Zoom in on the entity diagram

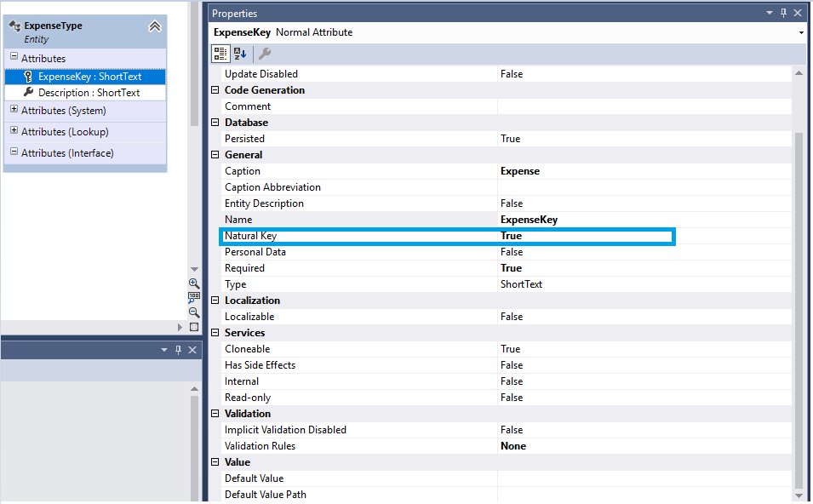click(194, 283)
